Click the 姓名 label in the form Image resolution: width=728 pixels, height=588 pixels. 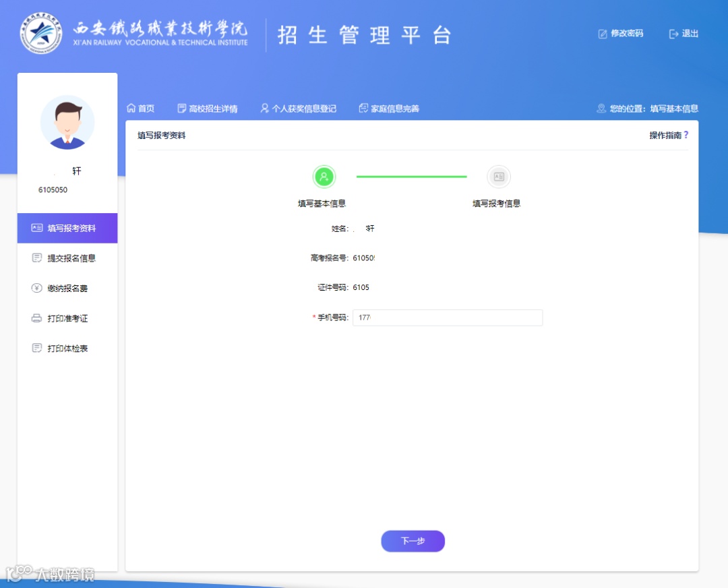tap(340, 229)
